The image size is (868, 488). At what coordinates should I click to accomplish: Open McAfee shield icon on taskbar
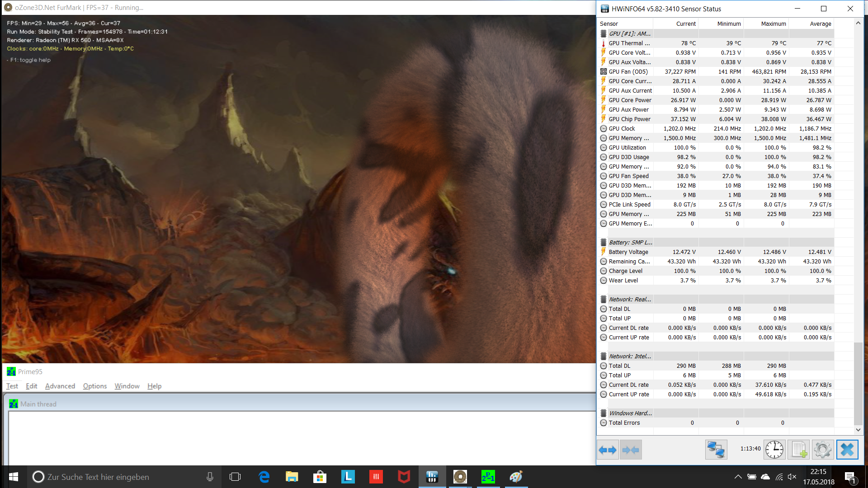404,477
